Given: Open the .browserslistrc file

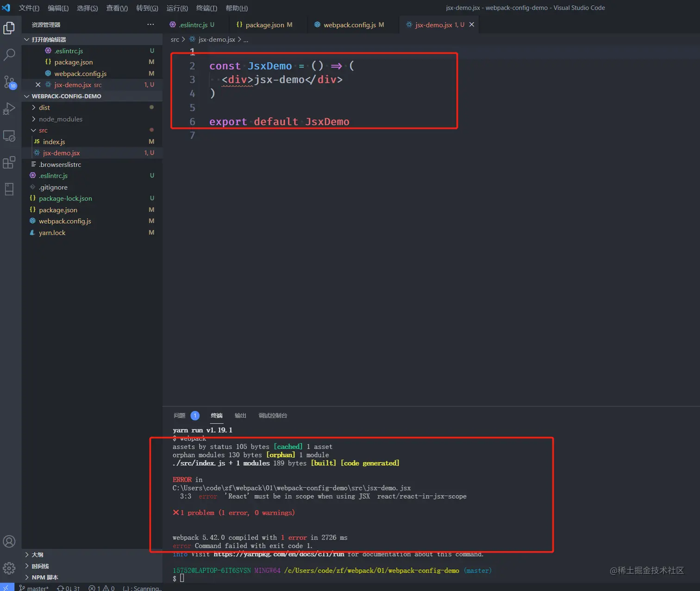Looking at the screenshot, I should (92, 164).
